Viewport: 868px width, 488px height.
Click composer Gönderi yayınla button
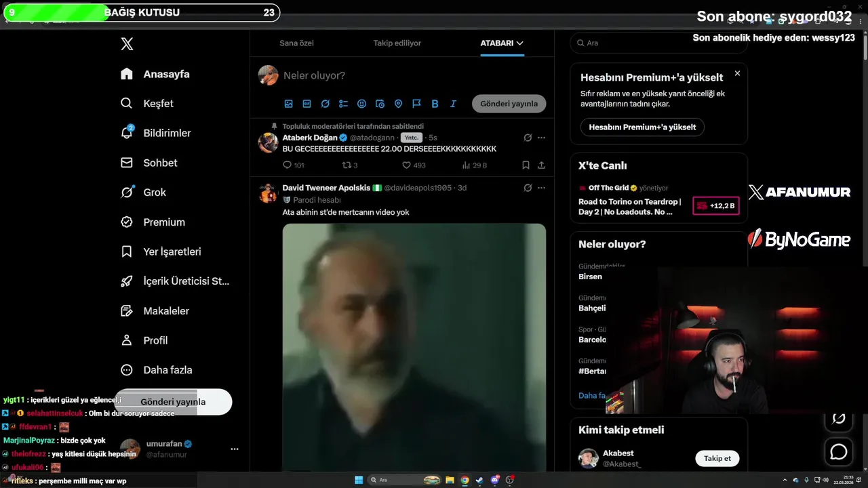[x=509, y=104]
